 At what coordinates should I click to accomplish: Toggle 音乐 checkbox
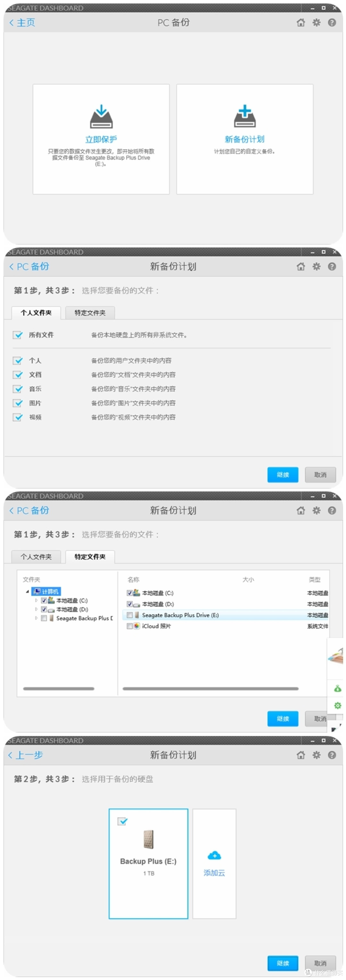[x=18, y=389]
